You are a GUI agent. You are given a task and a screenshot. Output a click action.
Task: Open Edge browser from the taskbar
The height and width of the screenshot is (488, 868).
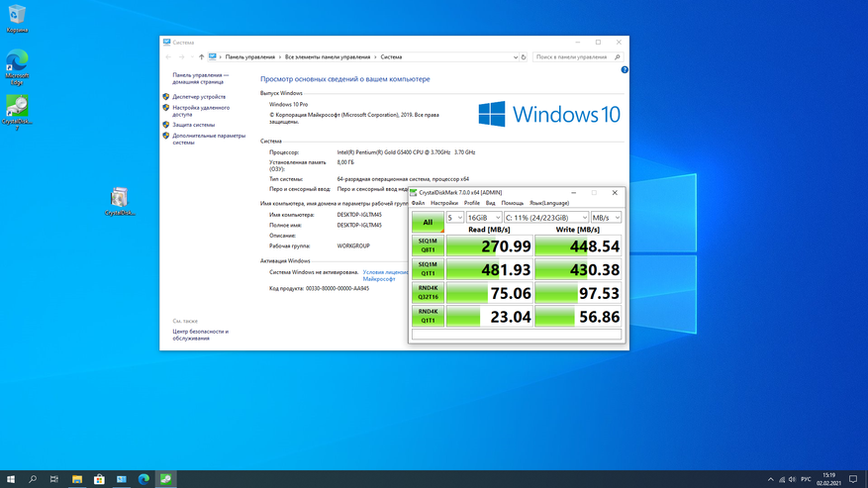pos(144,479)
